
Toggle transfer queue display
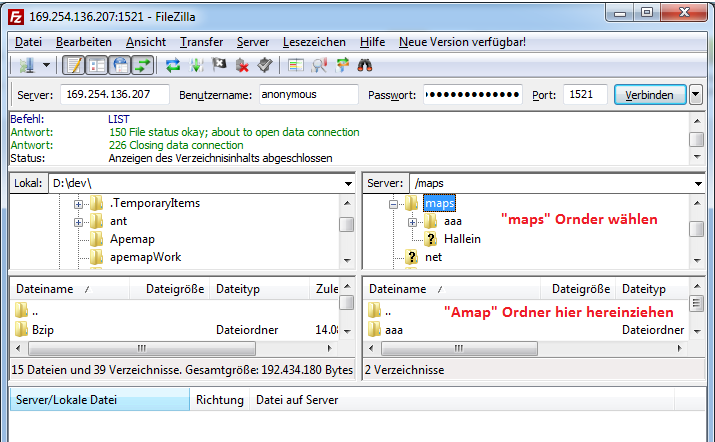(x=143, y=65)
